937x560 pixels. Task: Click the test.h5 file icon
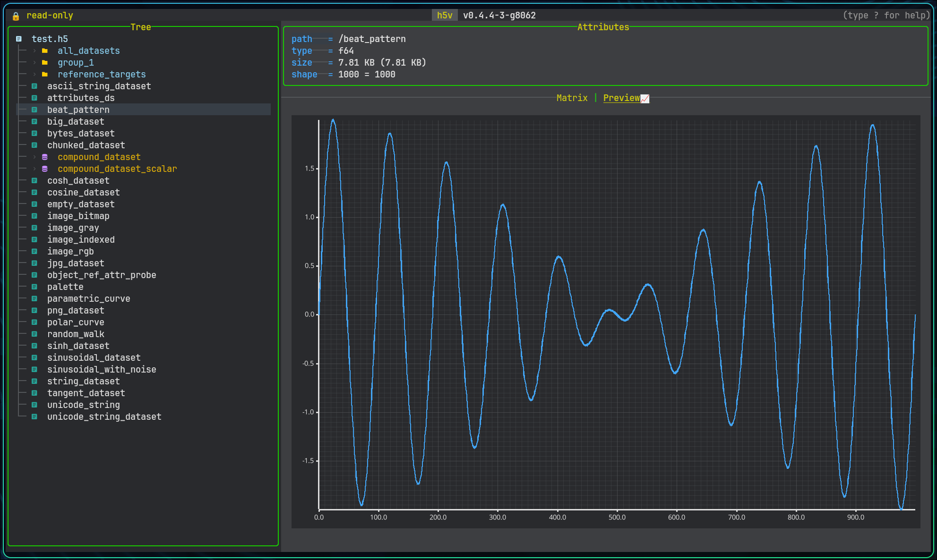19,39
